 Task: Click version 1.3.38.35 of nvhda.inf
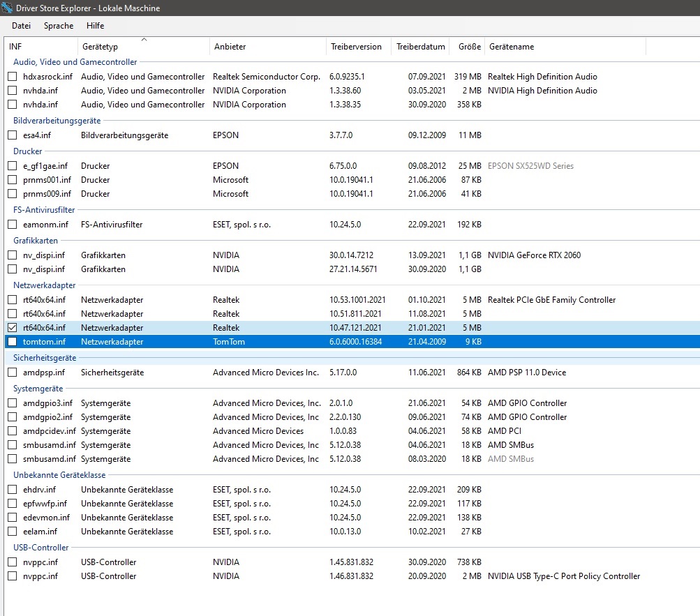click(345, 105)
